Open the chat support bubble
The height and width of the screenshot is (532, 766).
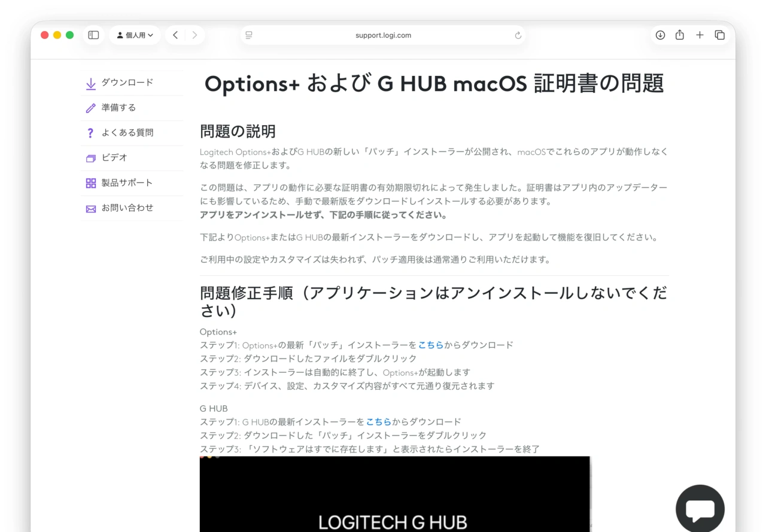click(700, 508)
